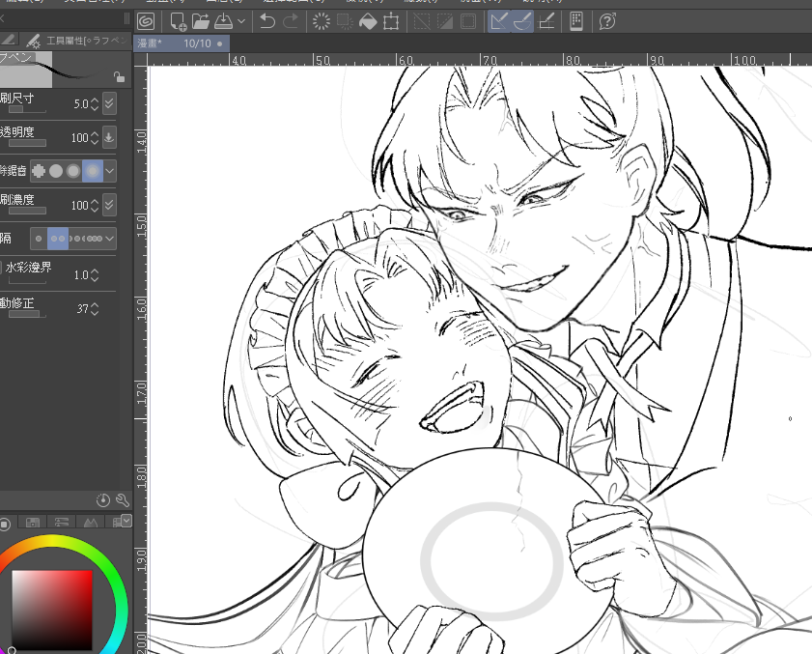812x654 pixels.
Task: Open brush density dynamics button
Action: [x=109, y=205]
